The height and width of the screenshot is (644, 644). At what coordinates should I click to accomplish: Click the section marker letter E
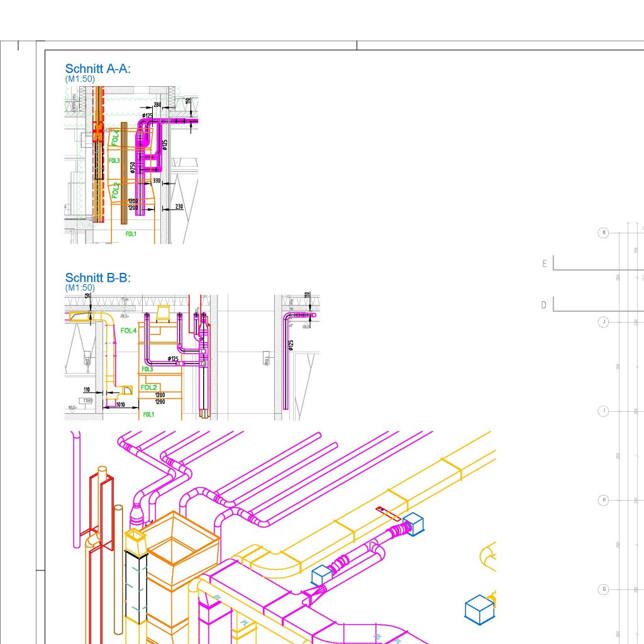[545, 264]
